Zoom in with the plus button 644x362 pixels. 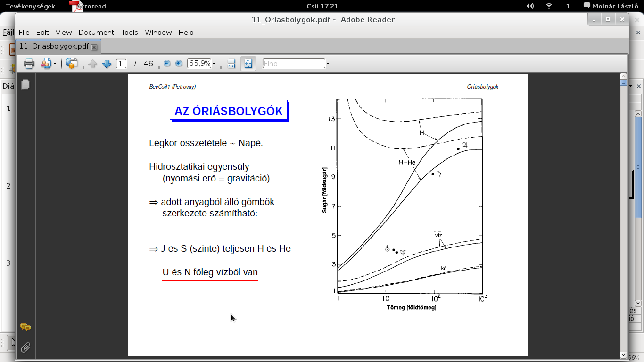pyautogui.click(x=179, y=63)
